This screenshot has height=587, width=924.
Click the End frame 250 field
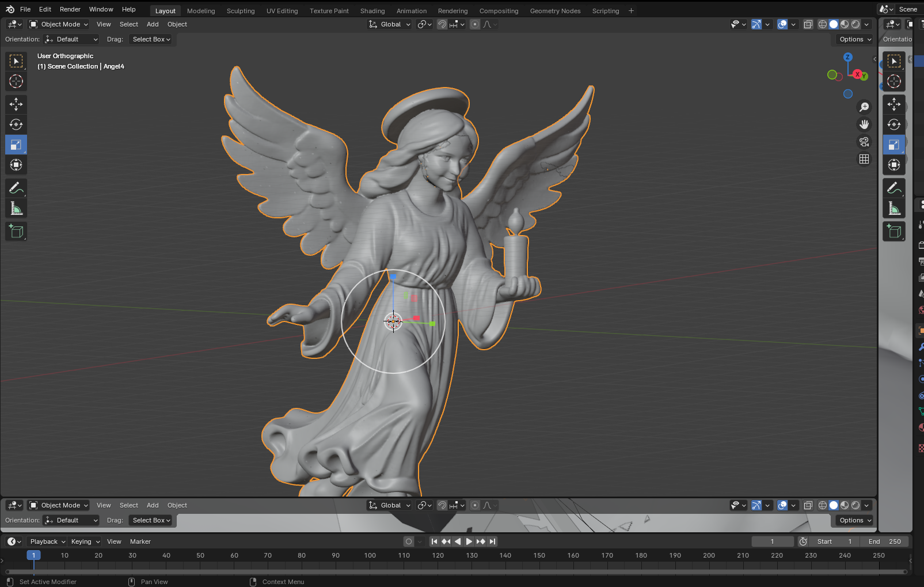[x=885, y=541]
